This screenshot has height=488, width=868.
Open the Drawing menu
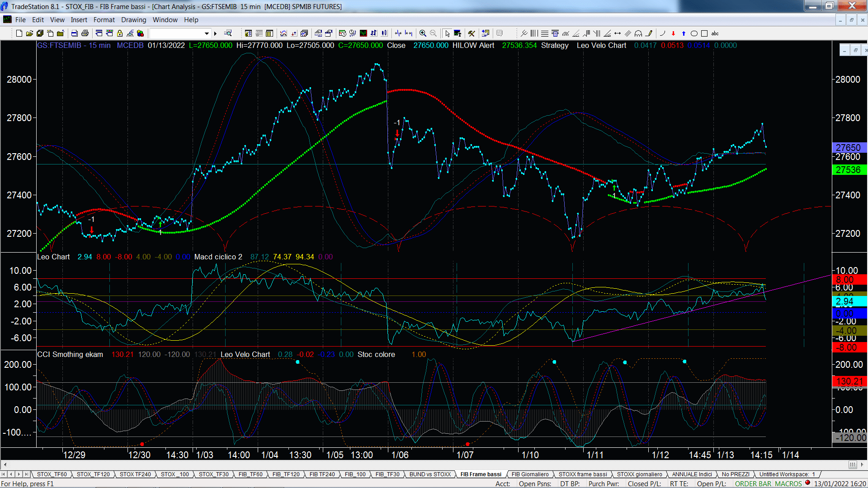point(134,19)
